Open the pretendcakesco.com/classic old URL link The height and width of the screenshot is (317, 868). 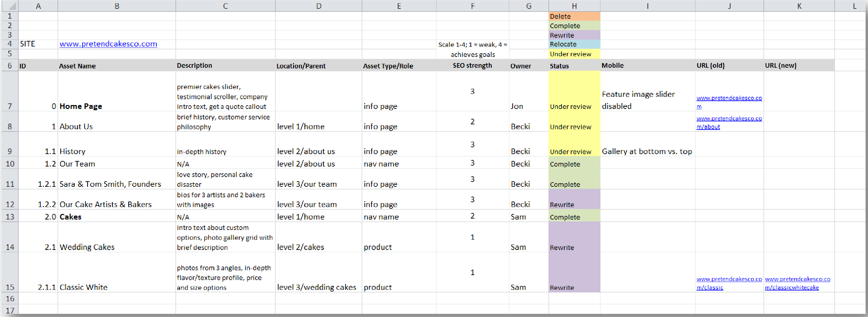729,283
